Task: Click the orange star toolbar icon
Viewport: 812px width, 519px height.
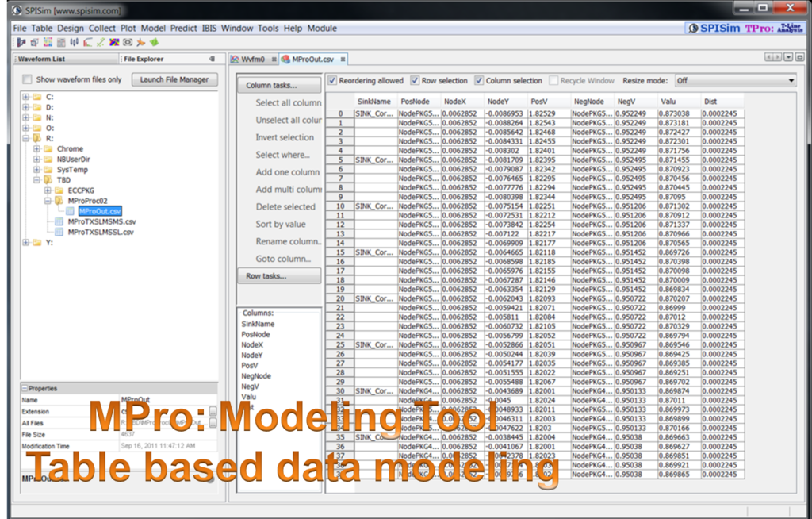Action: (x=140, y=42)
